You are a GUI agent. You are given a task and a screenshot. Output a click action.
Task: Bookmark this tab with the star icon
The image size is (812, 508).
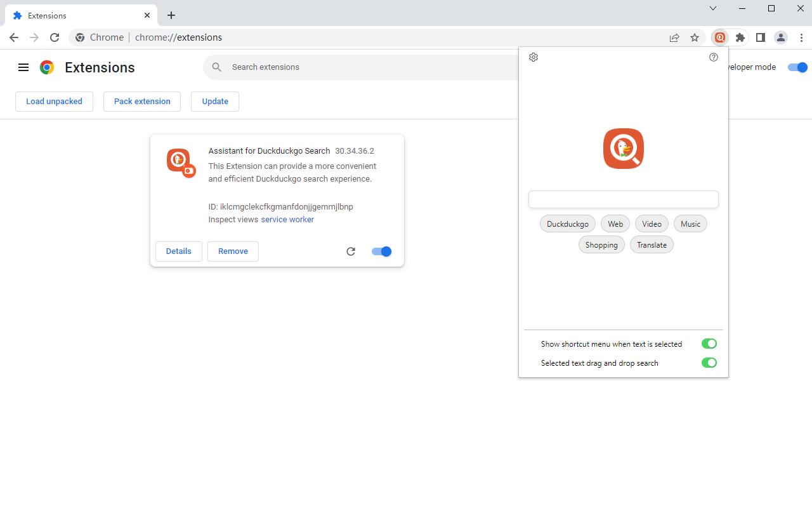coord(695,37)
